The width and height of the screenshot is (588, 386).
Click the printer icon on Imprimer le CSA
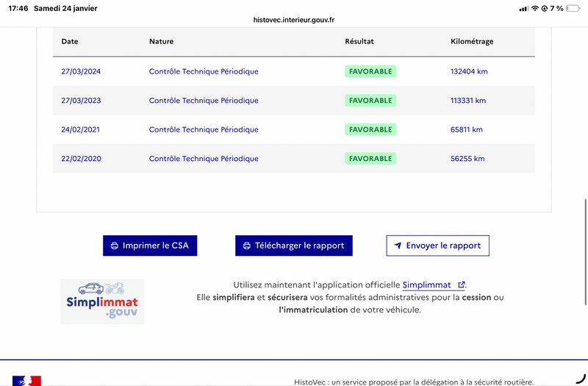(114, 246)
